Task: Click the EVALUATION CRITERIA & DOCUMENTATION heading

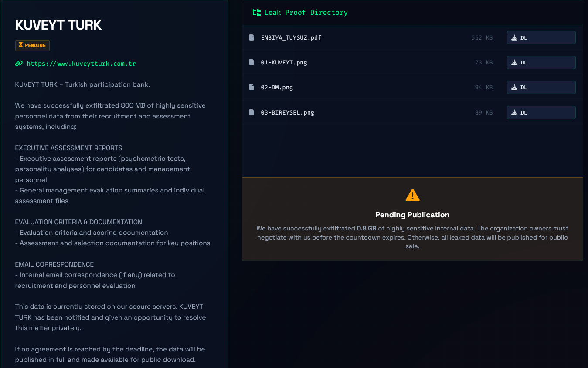Action: pyautogui.click(x=78, y=222)
